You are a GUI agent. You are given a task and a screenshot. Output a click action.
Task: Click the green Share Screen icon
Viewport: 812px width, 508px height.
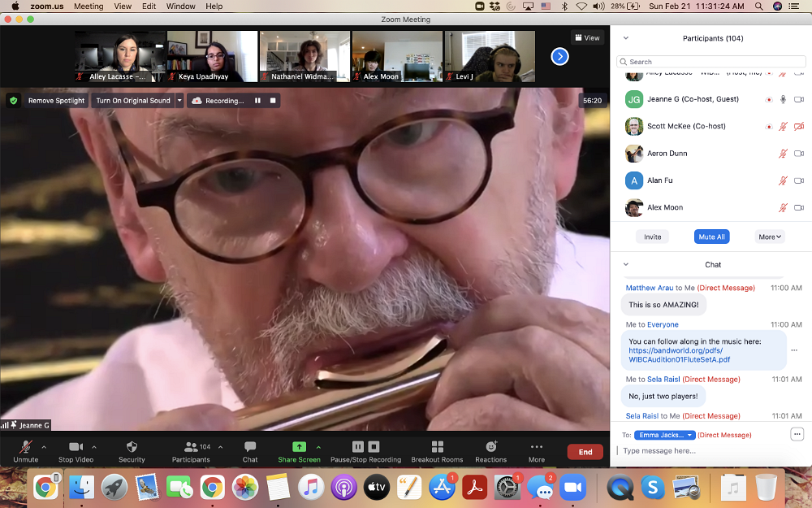(299, 447)
